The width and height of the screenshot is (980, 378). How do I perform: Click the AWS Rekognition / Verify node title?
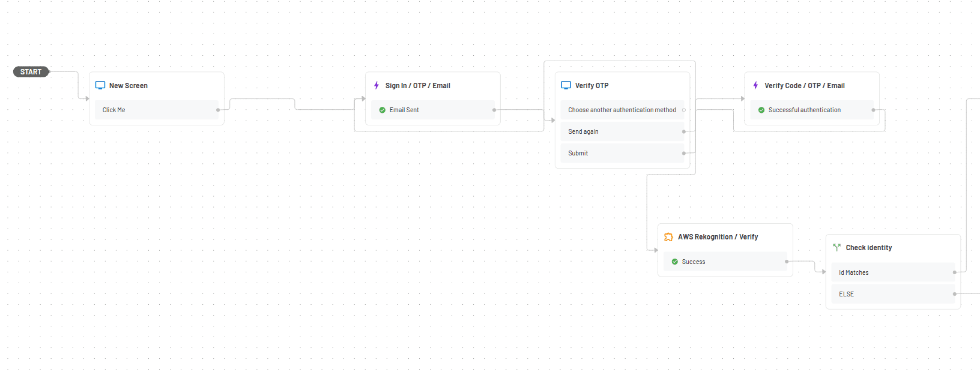[x=718, y=237]
